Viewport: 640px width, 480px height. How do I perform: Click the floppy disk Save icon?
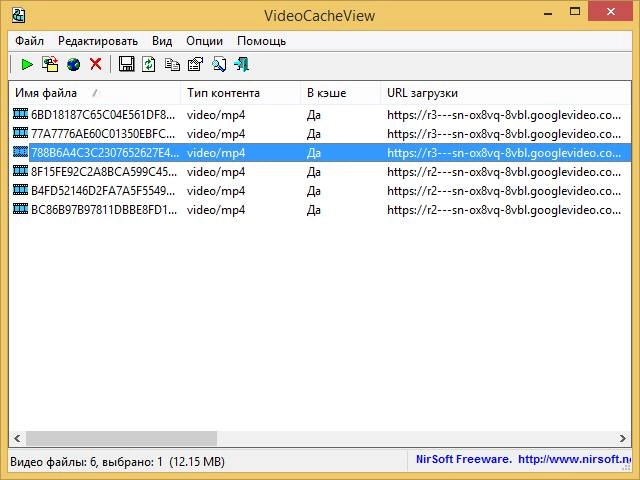127,64
